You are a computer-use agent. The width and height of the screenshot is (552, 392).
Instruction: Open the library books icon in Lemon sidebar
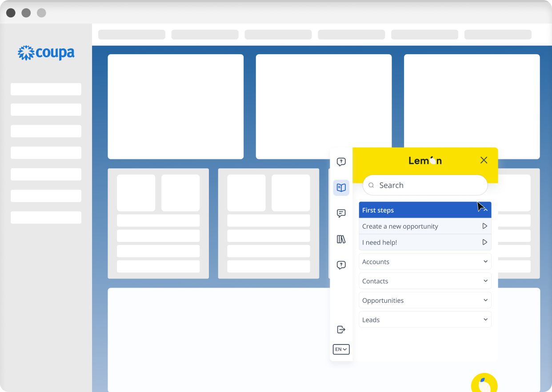(x=341, y=239)
